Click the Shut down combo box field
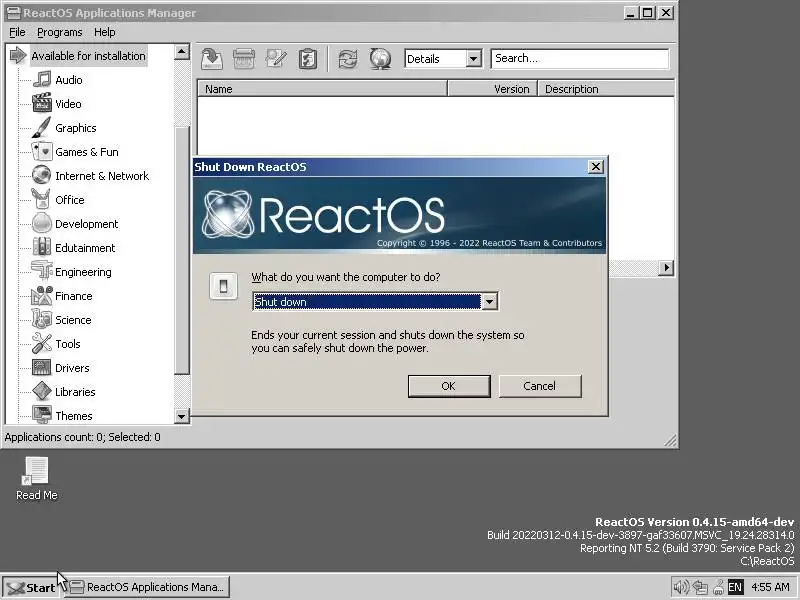 tap(375, 302)
